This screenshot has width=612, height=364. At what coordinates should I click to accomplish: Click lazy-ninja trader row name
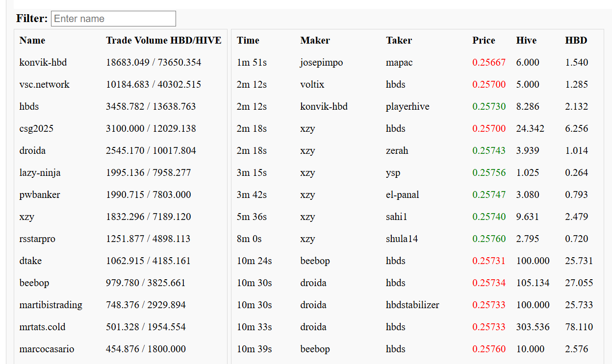[x=40, y=173]
